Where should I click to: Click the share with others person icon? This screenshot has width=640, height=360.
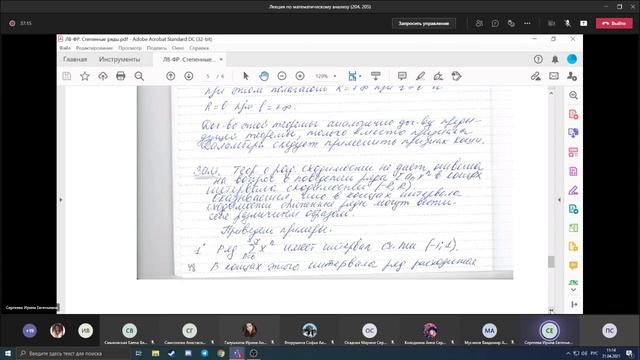tap(572, 76)
